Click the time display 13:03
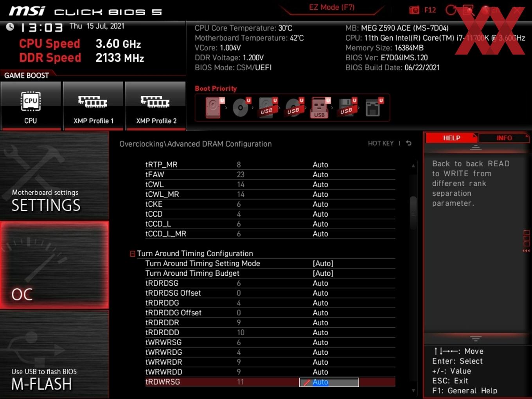The width and height of the screenshot is (532, 399). (41, 27)
